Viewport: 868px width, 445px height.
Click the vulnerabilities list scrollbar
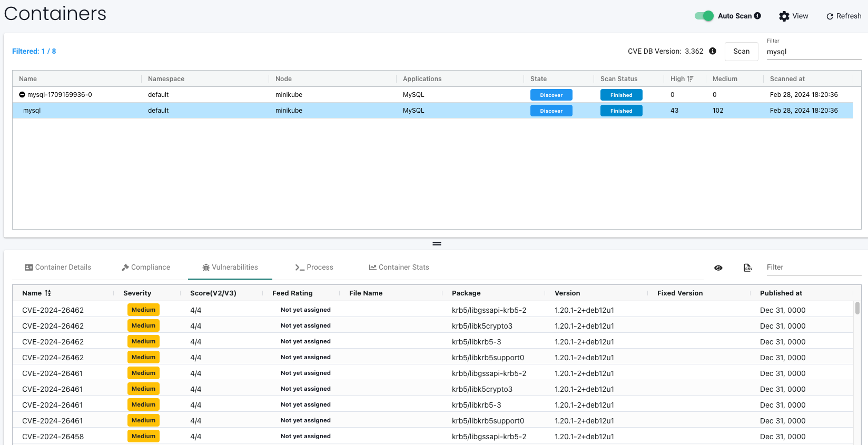(x=857, y=308)
